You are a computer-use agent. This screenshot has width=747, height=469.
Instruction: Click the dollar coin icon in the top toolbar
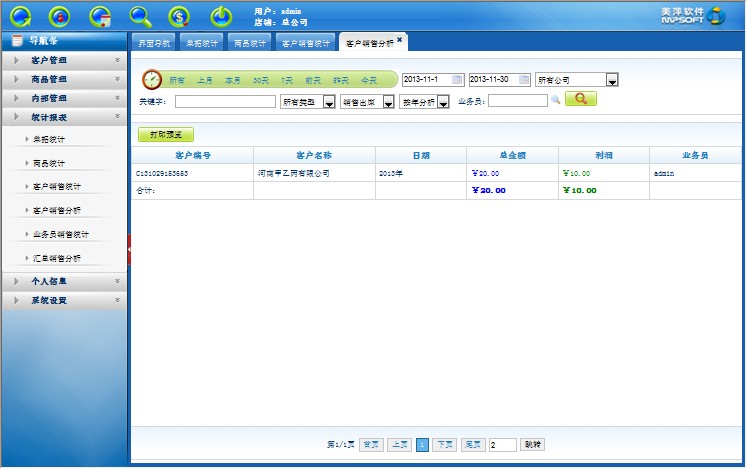(x=180, y=16)
